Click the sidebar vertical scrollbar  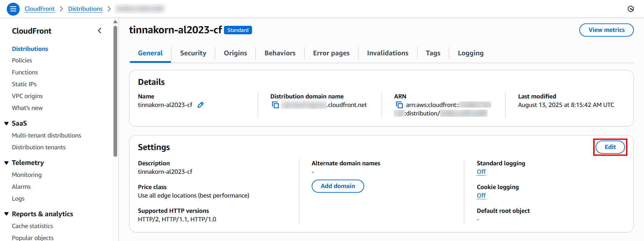(x=115, y=91)
